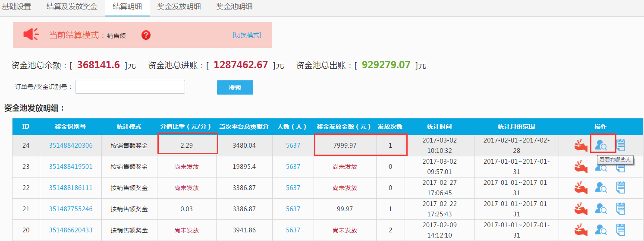The image size is (644, 241).
Task: Click the 99.97 bonus amount cell
Action: [x=345, y=209]
